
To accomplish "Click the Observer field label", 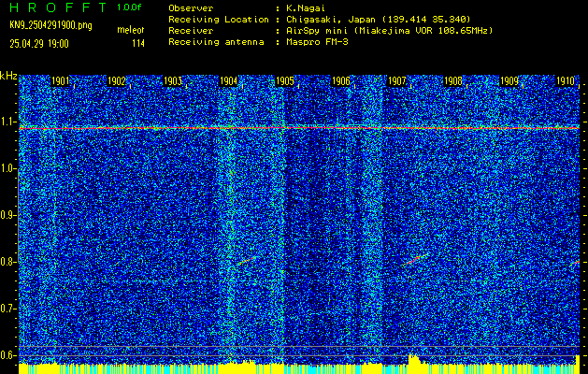I will (x=191, y=8).
